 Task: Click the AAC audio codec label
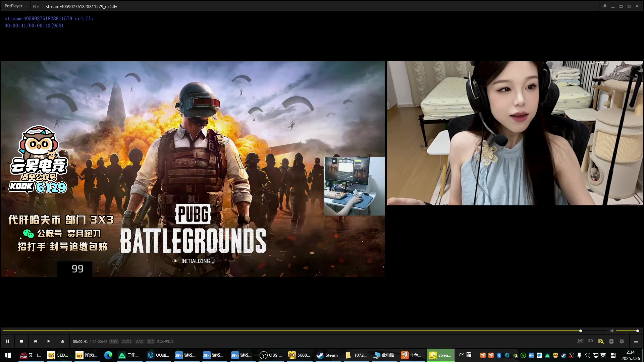point(140,342)
